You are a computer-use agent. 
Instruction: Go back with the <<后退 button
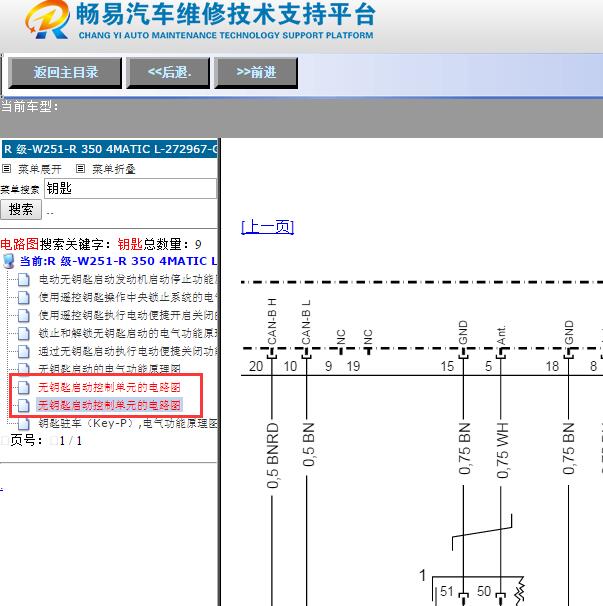pos(168,73)
